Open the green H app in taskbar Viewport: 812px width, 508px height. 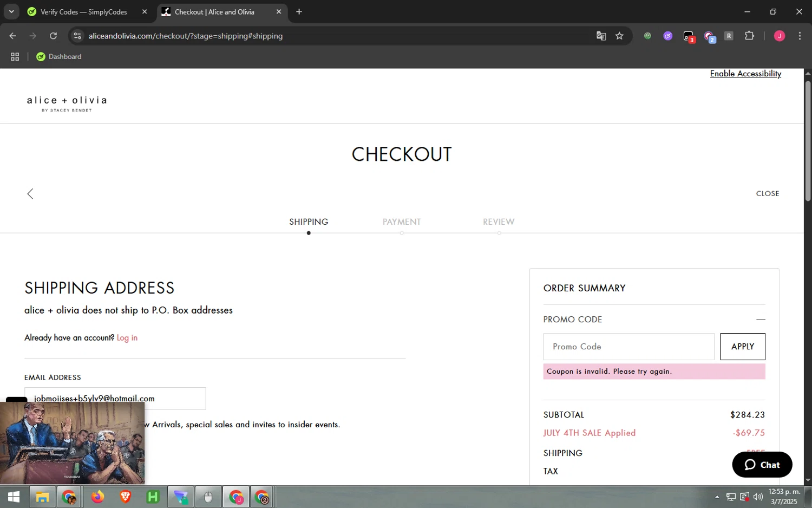[x=153, y=497]
